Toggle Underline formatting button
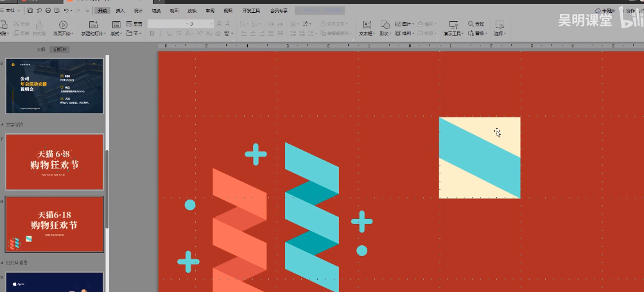 (x=170, y=33)
